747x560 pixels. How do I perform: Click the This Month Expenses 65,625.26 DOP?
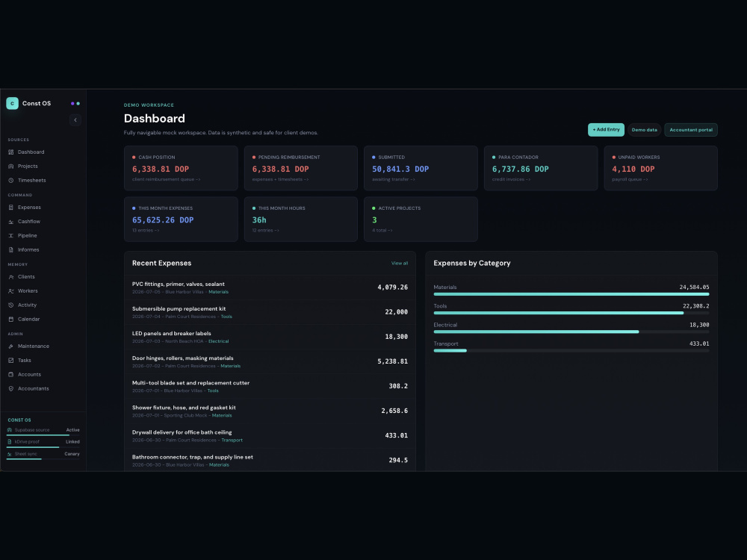pos(163,220)
